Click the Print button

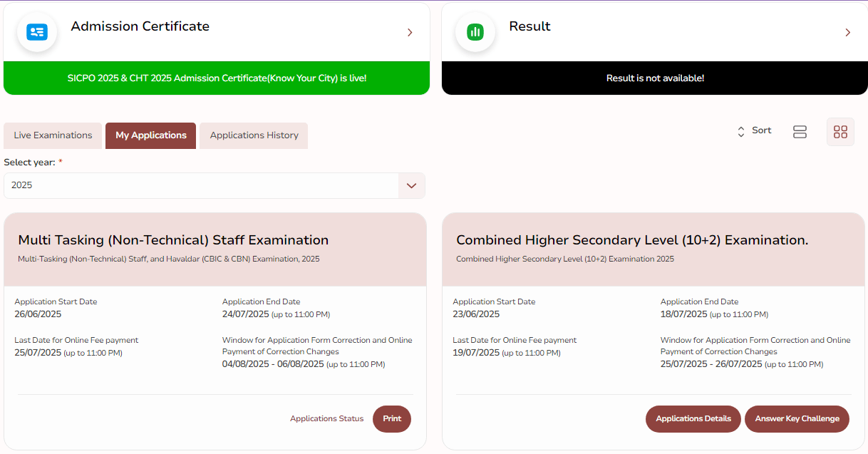391,419
